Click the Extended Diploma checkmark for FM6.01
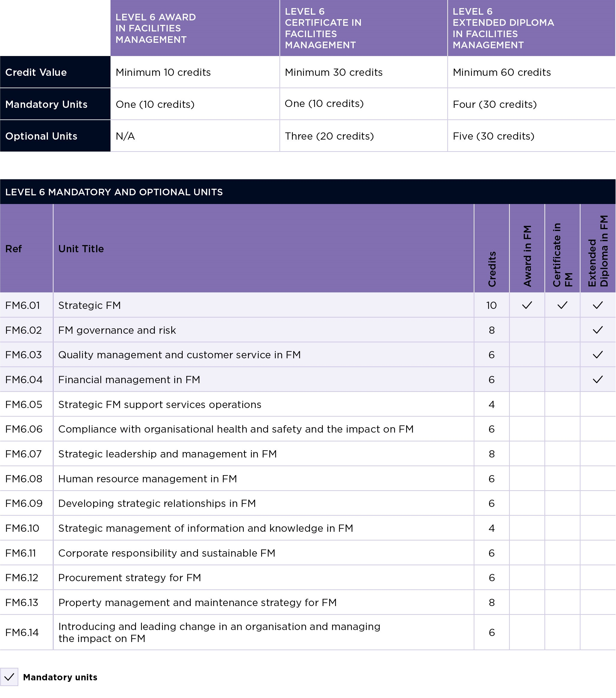Image resolution: width=616 pixels, height=698 pixels. (x=597, y=305)
